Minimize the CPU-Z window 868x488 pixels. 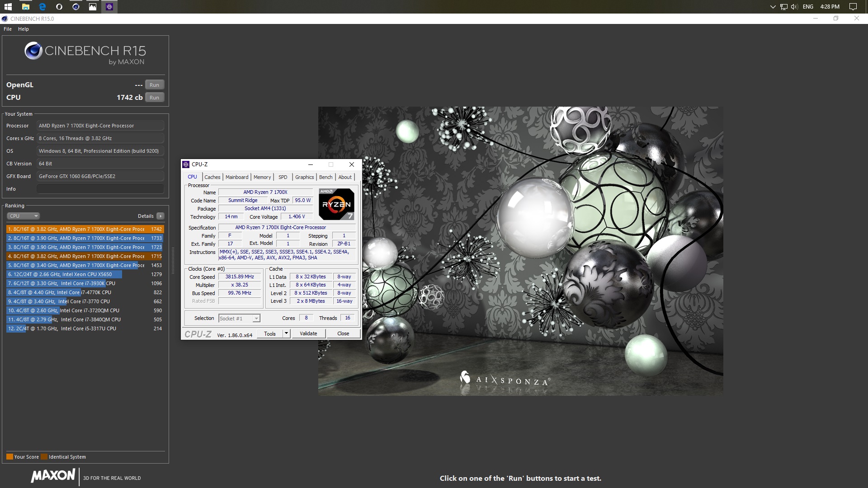(x=311, y=164)
